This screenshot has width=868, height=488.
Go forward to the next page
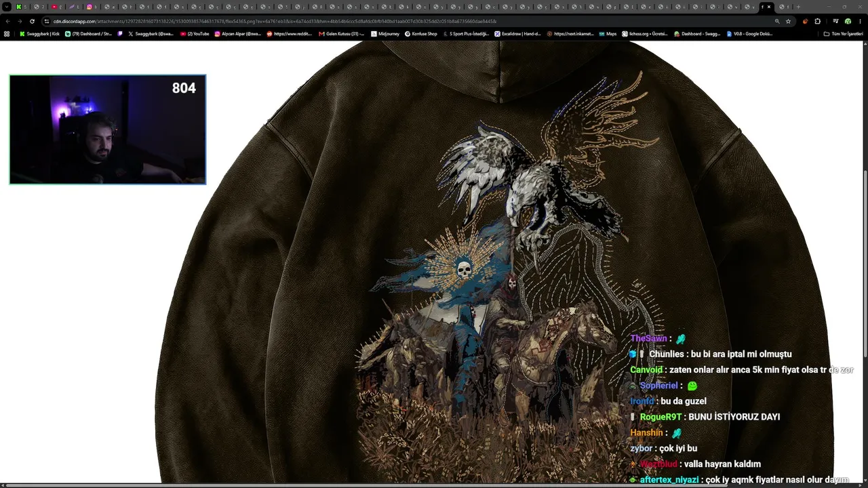point(20,21)
